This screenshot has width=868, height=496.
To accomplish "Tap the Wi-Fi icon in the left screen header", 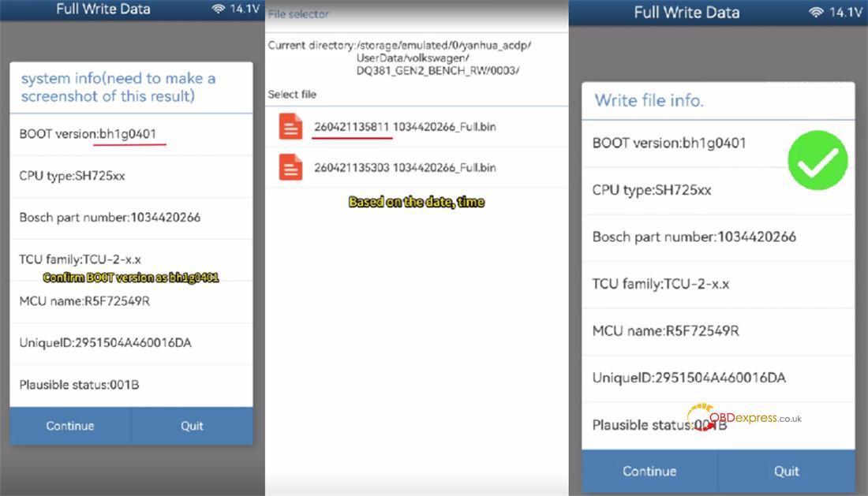I will click(219, 9).
